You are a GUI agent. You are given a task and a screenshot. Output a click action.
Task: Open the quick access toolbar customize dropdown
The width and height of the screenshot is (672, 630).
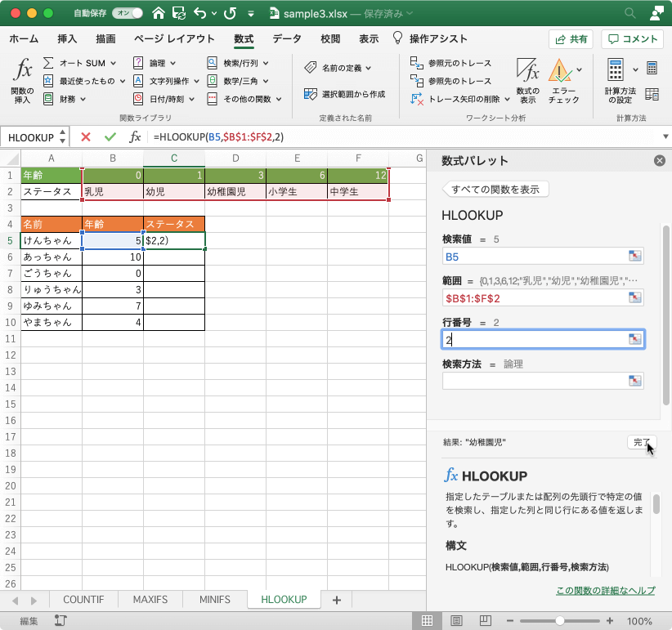coord(251,14)
